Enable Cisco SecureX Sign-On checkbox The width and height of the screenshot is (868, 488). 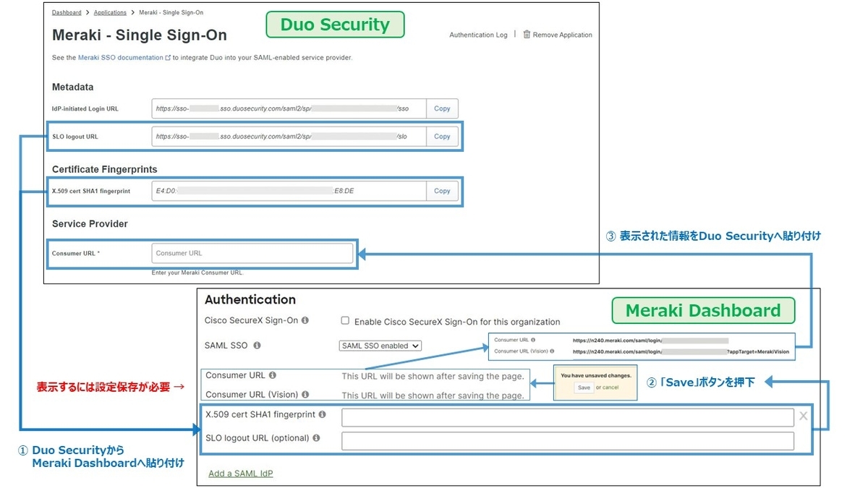[345, 320]
